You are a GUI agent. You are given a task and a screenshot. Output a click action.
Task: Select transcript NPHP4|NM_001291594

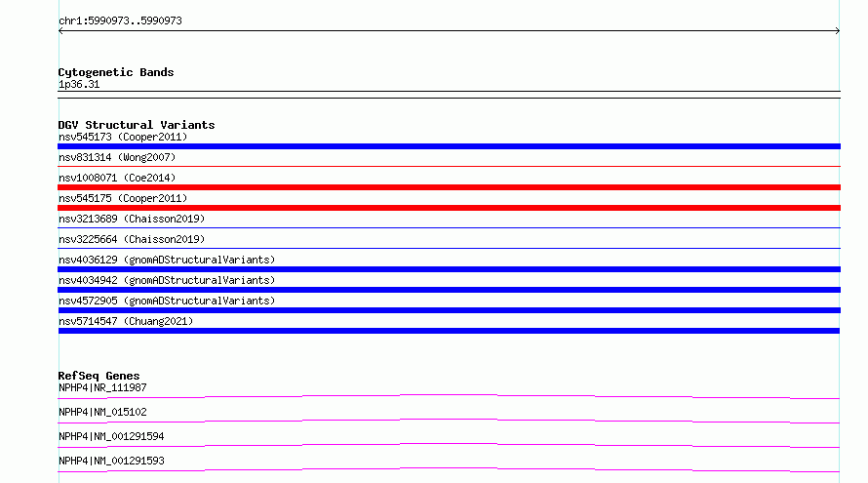pyautogui.click(x=111, y=436)
